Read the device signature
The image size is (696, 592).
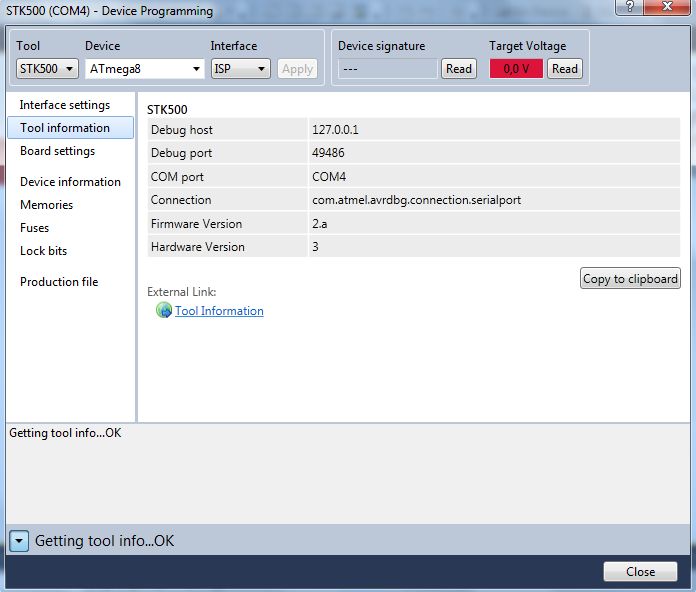tap(459, 69)
